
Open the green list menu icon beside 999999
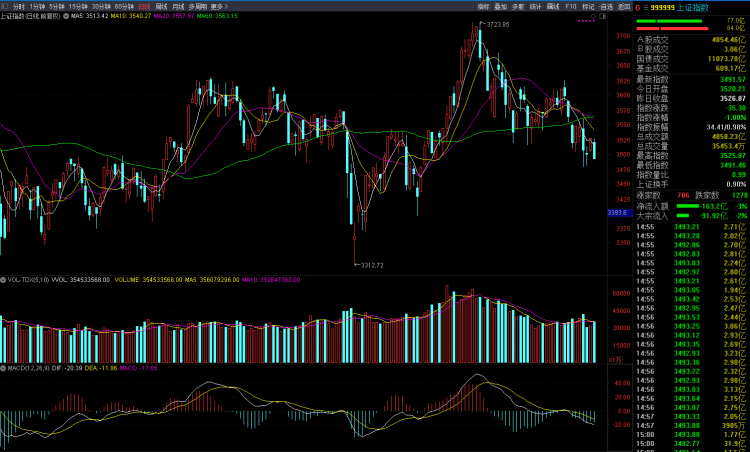[645, 8]
